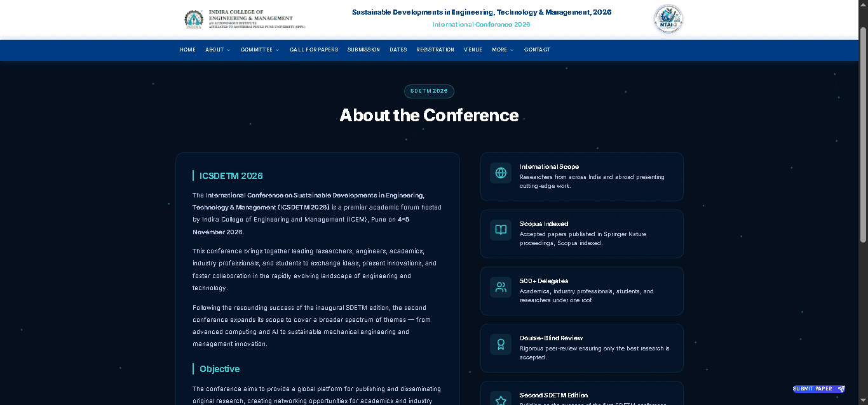
Task: Click the Submit Paper floating button
Action: point(819,389)
